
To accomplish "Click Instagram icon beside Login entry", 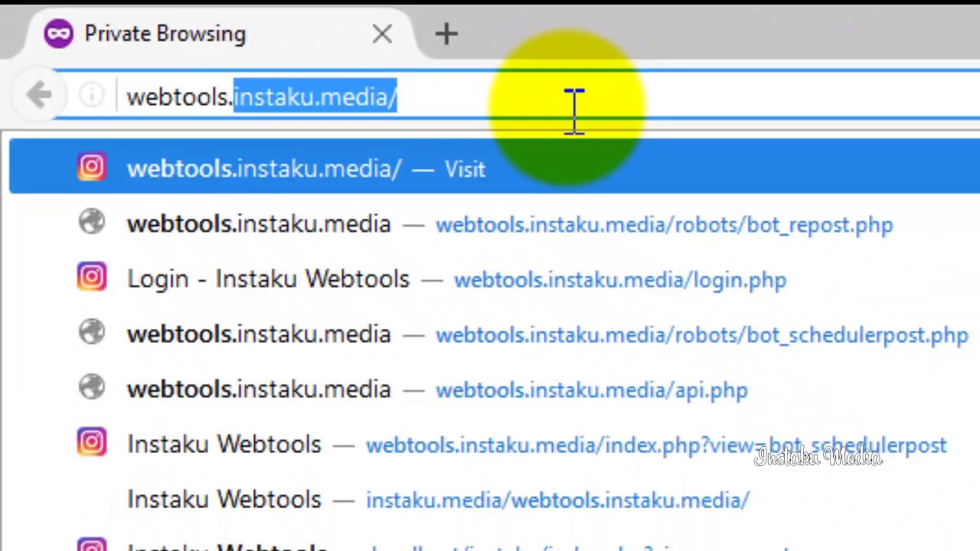I will point(91,277).
